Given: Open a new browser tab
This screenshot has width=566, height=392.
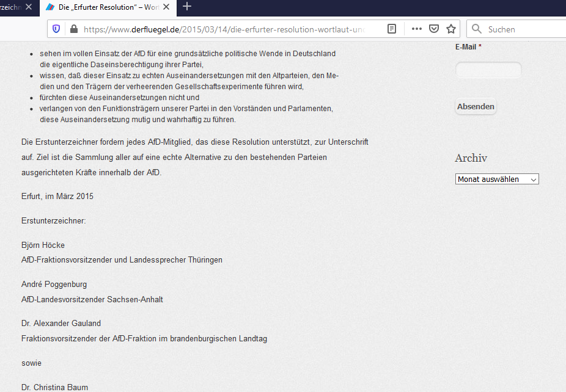Looking at the screenshot, I should click(x=187, y=7).
